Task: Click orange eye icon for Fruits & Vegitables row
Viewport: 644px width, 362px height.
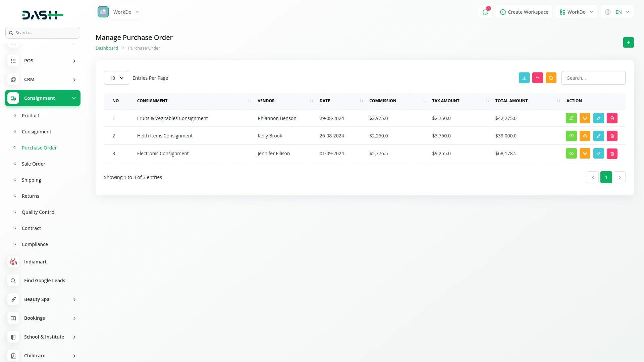Action: [585, 118]
